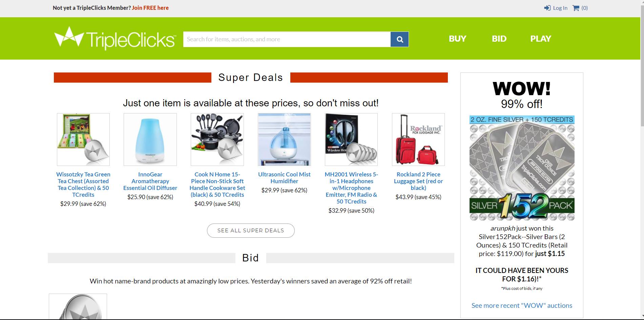The height and width of the screenshot is (320, 644).
Task: Click the SEE ALL SUPER DEALS button
Action: pyautogui.click(x=251, y=230)
